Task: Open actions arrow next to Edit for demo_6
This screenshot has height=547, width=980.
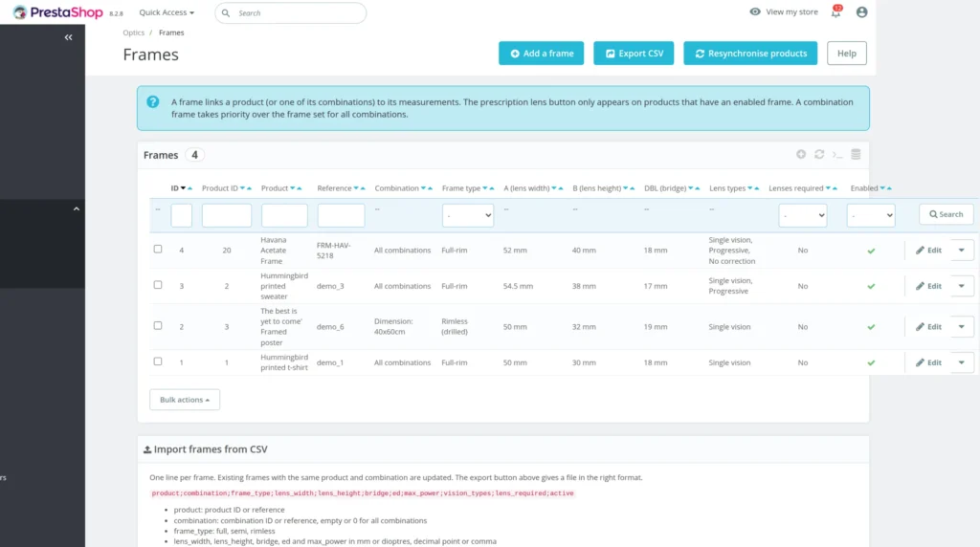Action: [961, 327]
